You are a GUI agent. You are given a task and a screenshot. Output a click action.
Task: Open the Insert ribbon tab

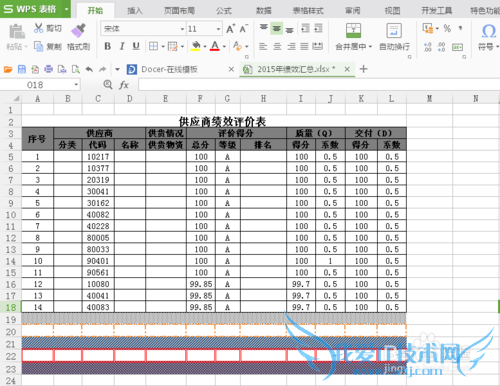click(x=135, y=11)
